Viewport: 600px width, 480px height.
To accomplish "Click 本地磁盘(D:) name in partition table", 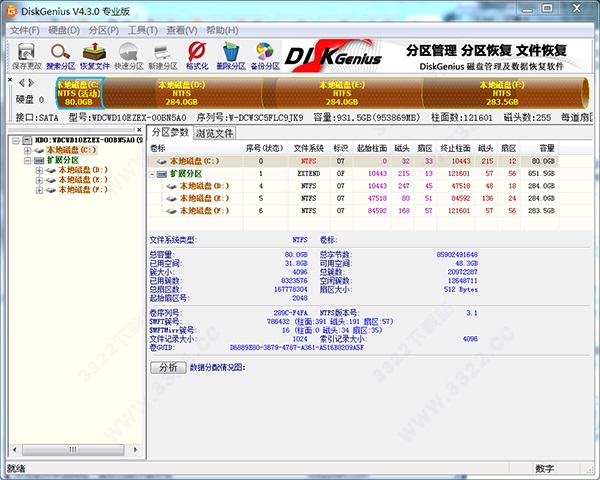I will (204, 186).
